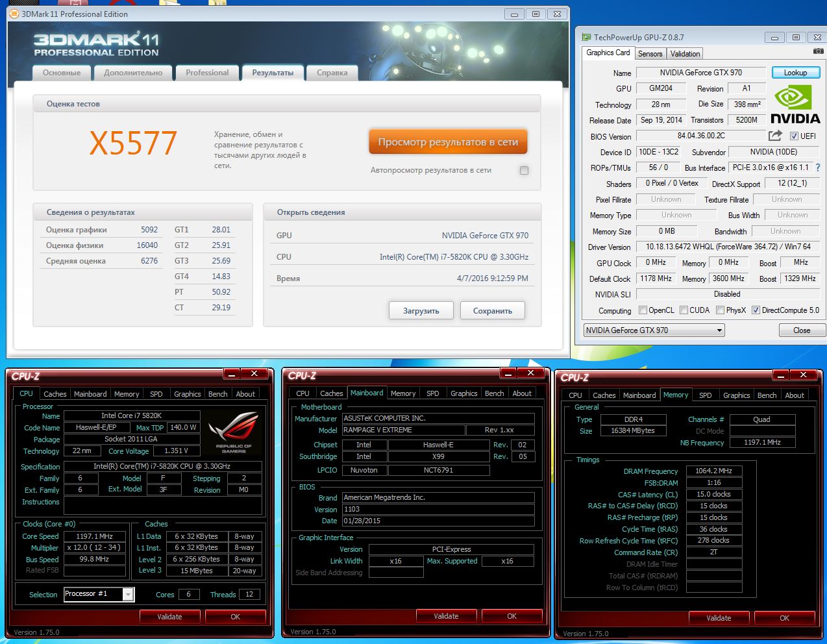Click OK in the CPU-Z CPU window

[x=235, y=617]
